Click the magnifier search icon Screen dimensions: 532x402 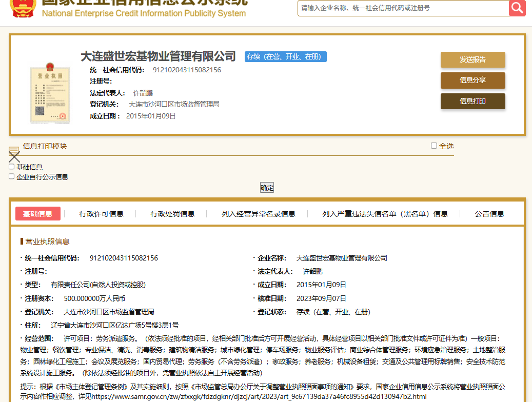[517, 8]
